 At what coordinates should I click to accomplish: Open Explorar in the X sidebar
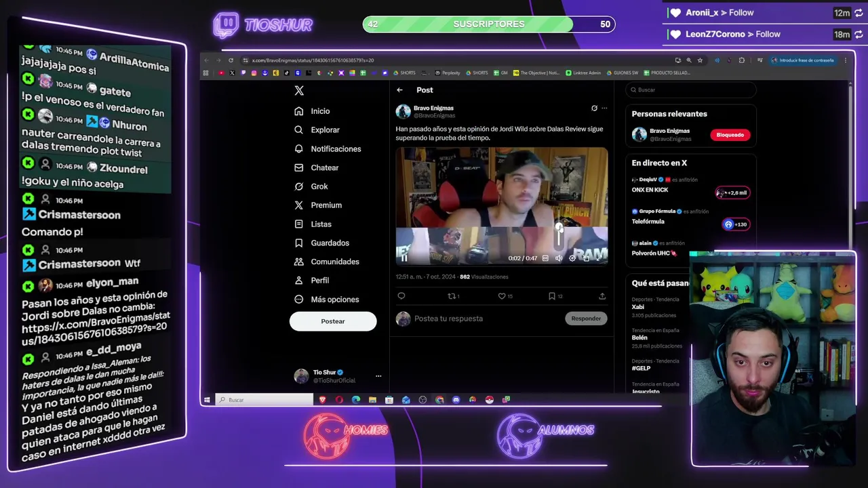317,129
